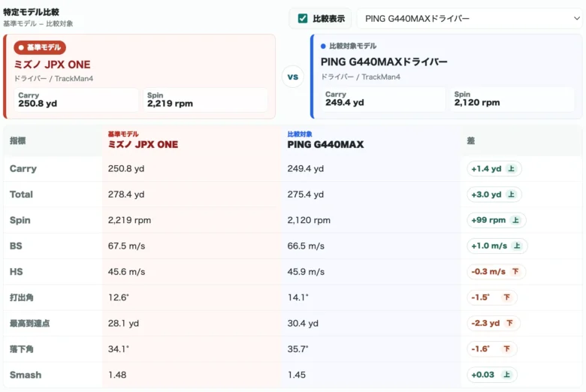Click the Spin row label in table
Viewport: 586px width, 392px height.
coord(20,220)
